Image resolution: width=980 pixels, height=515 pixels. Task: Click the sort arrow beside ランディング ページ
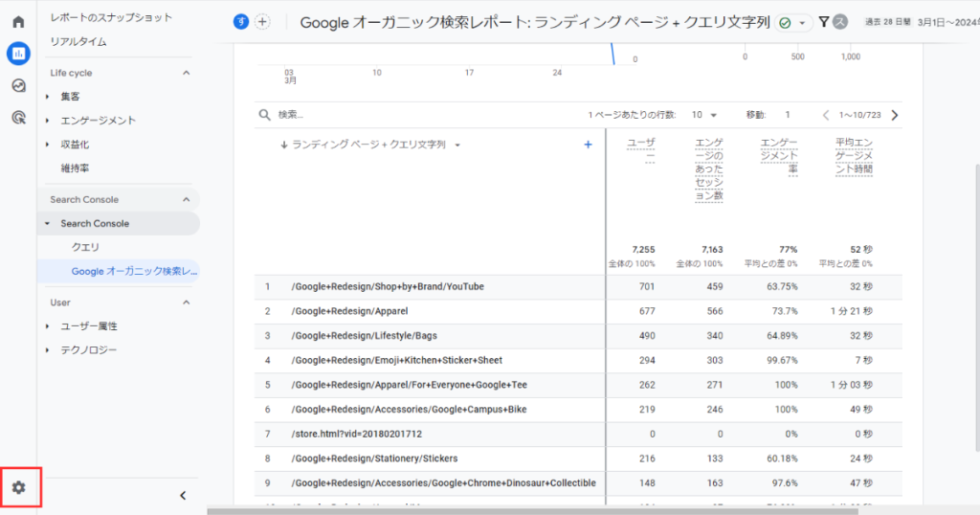[x=283, y=145]
